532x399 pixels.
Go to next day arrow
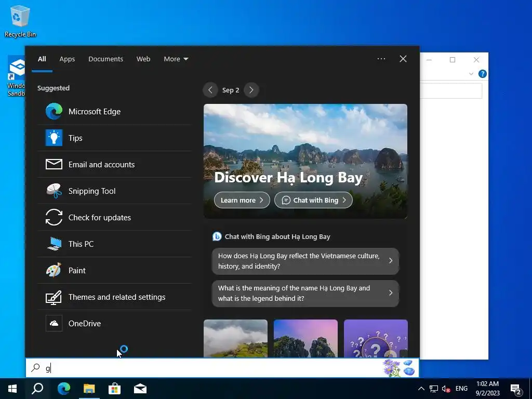click(x=251, y=90)
